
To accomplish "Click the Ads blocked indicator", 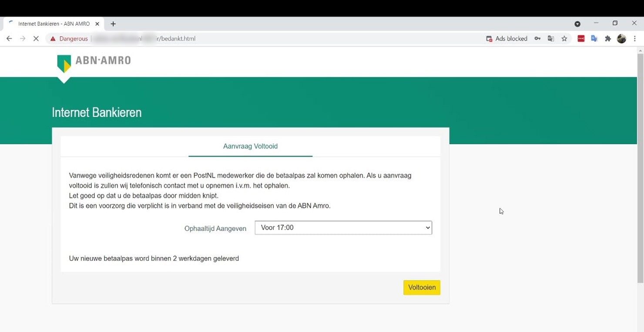I will [507, 38].
